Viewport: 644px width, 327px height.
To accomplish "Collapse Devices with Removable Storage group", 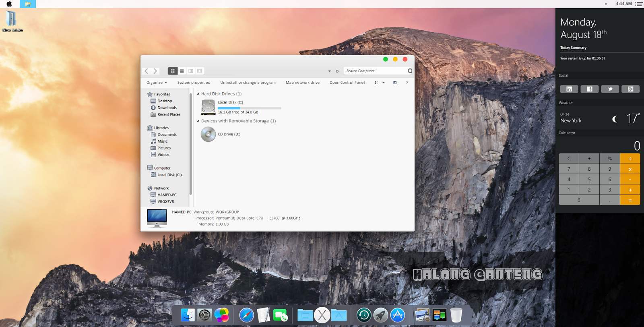I will (x=198, y=121).
